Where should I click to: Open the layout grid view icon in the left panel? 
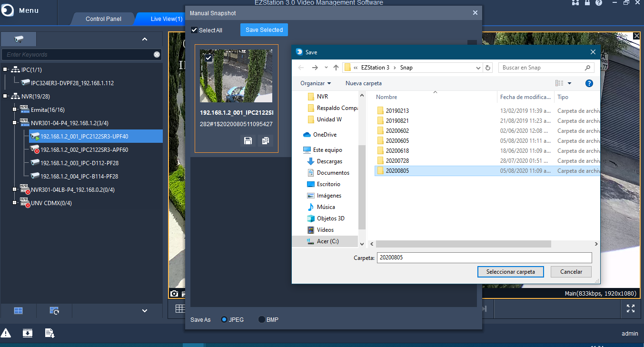click(18, 311)
